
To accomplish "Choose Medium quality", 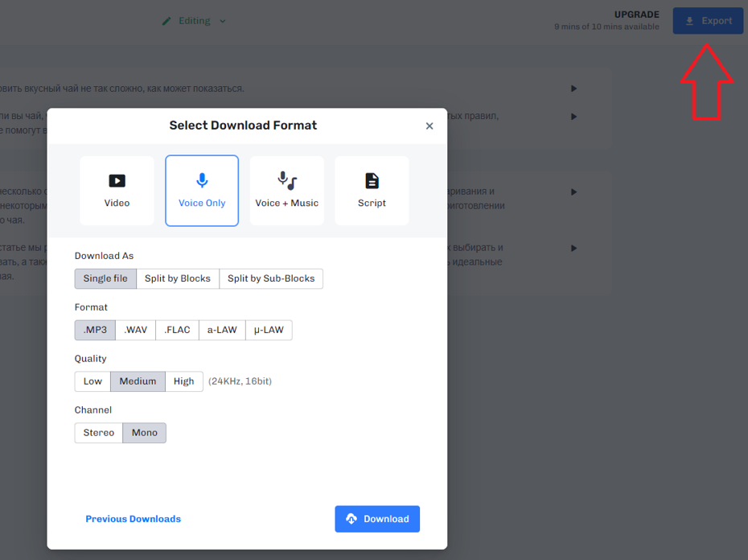I will click(138, 381).
